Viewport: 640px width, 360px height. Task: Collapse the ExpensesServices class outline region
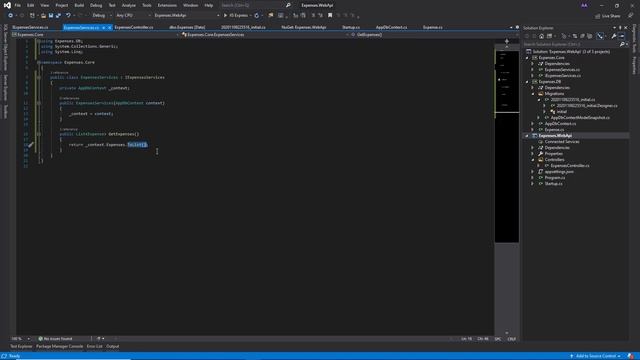coord(39,78)
